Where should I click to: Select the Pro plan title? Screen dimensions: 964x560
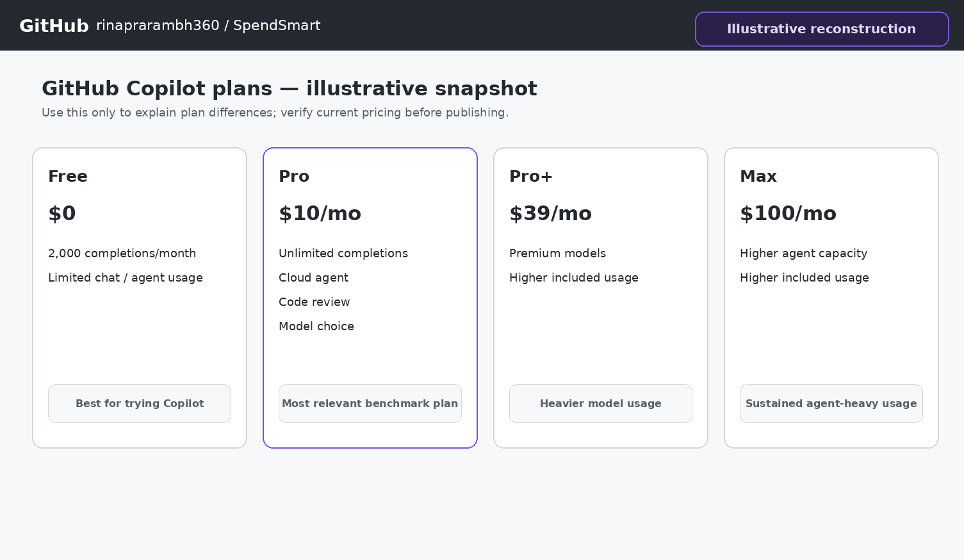[x=294, y=176]
